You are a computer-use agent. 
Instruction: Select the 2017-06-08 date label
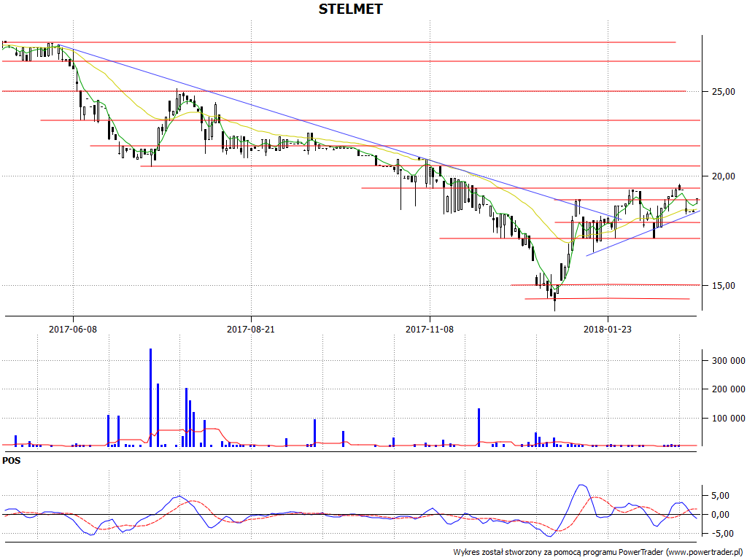tap(73, 329)
